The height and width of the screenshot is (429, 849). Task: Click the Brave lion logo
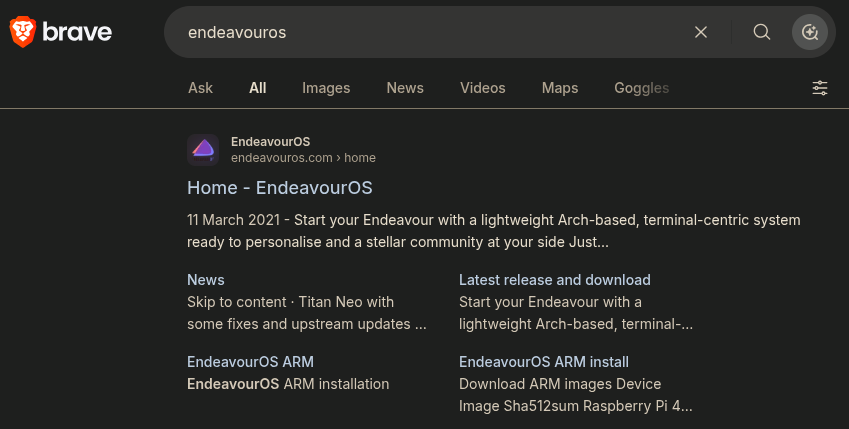point(23,32)
